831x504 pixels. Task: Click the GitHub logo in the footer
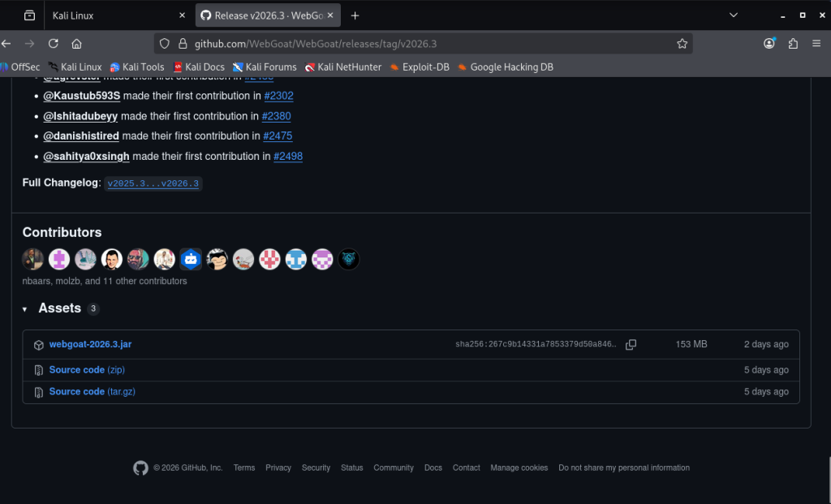pyautogui.click(x=140, y=468)
